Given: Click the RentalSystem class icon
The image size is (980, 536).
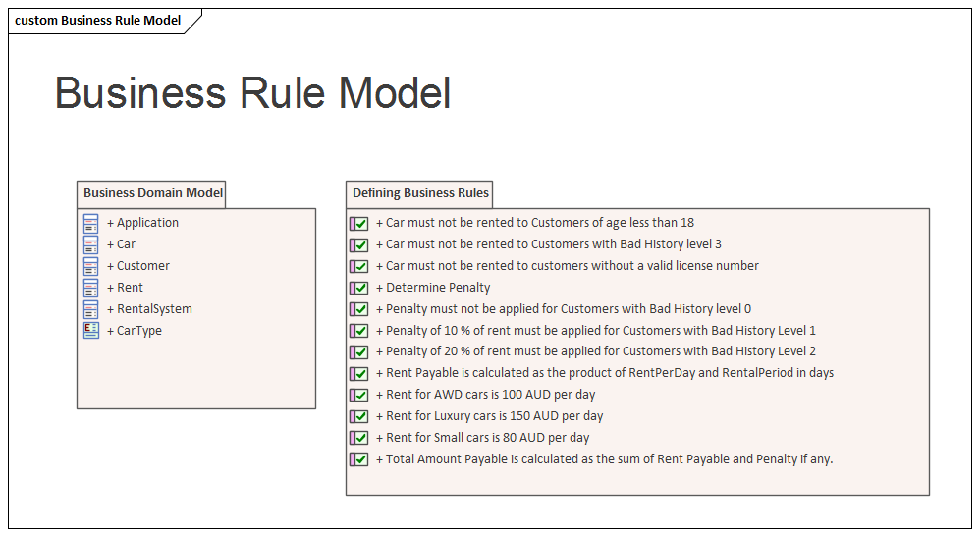Looking at the screenshot, I should pyautogui.click(x=91, y=309).
